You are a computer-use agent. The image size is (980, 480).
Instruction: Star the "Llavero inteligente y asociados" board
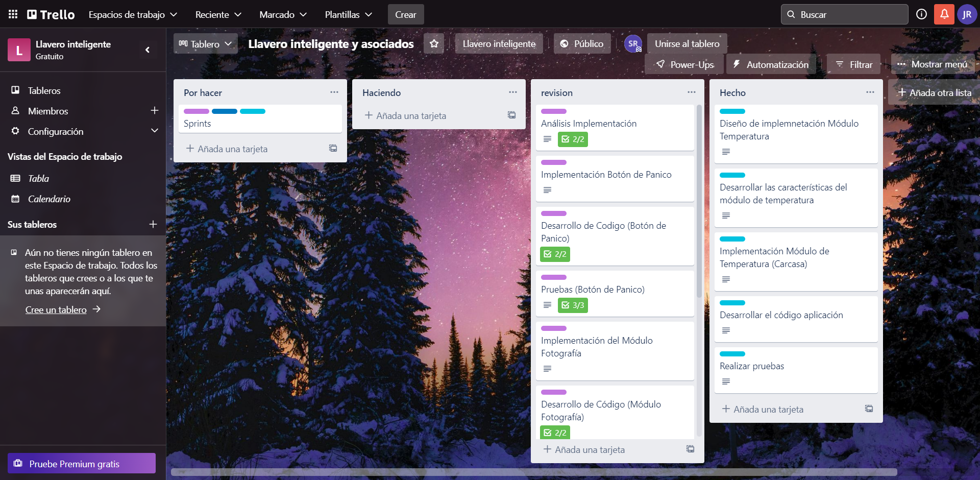click(x=433, y=43)
